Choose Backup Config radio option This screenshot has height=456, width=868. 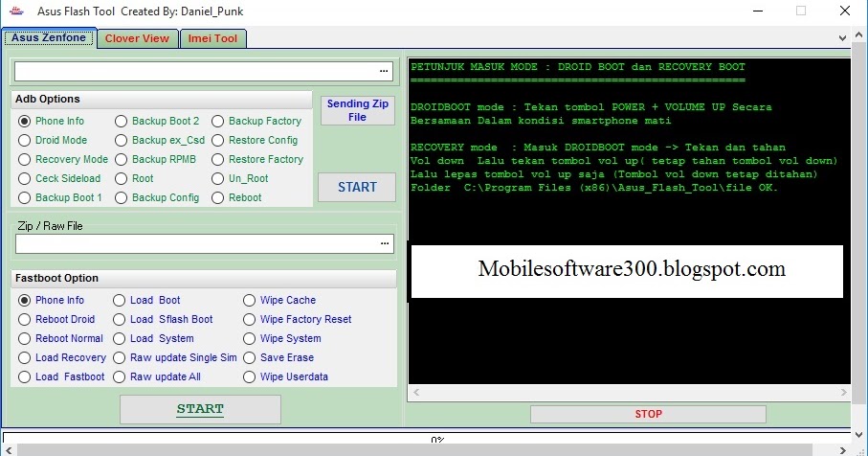(x=157, y=197)
